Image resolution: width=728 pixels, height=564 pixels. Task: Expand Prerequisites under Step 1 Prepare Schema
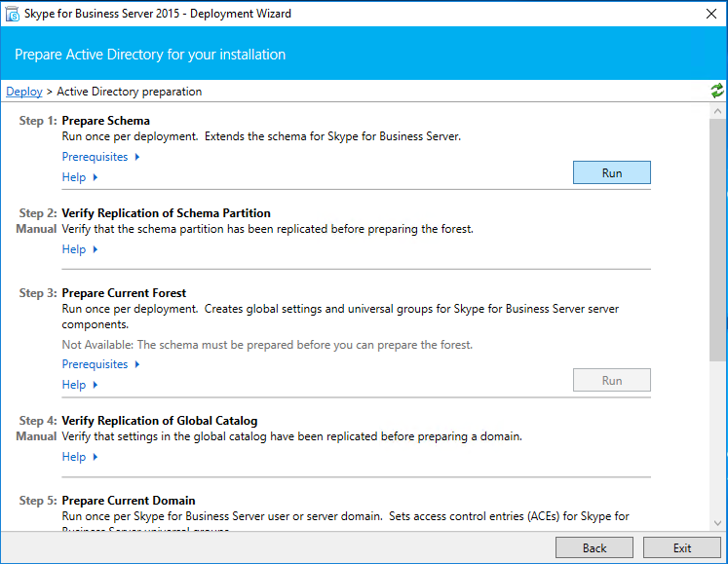[x=100, y=157]
